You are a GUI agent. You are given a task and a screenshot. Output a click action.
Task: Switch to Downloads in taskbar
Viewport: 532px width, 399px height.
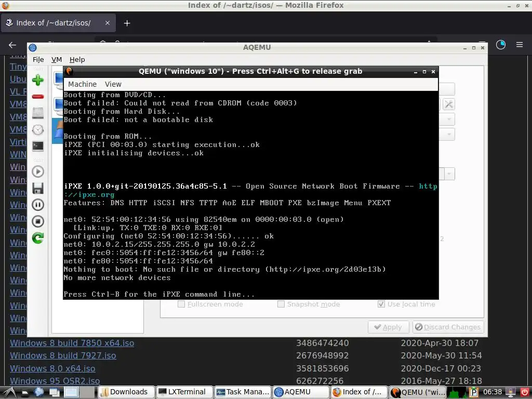pos(126,392)
